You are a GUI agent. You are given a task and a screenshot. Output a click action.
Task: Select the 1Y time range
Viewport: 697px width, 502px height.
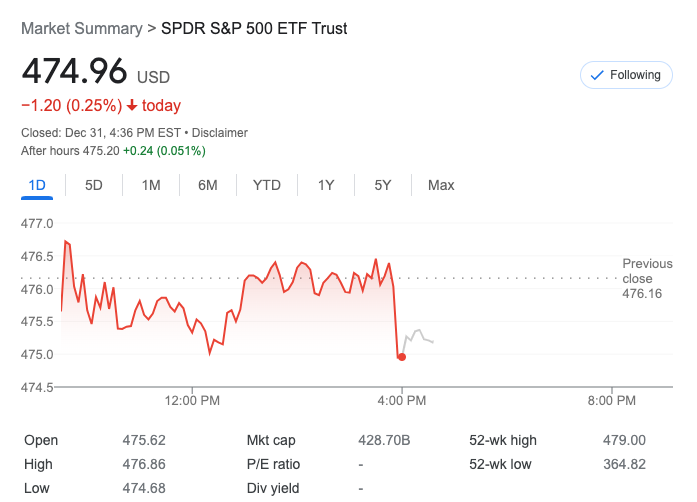click(x=326, y=185)
